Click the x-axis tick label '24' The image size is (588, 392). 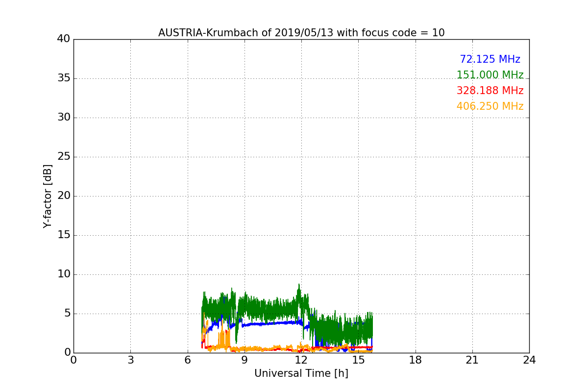point(529,360)
